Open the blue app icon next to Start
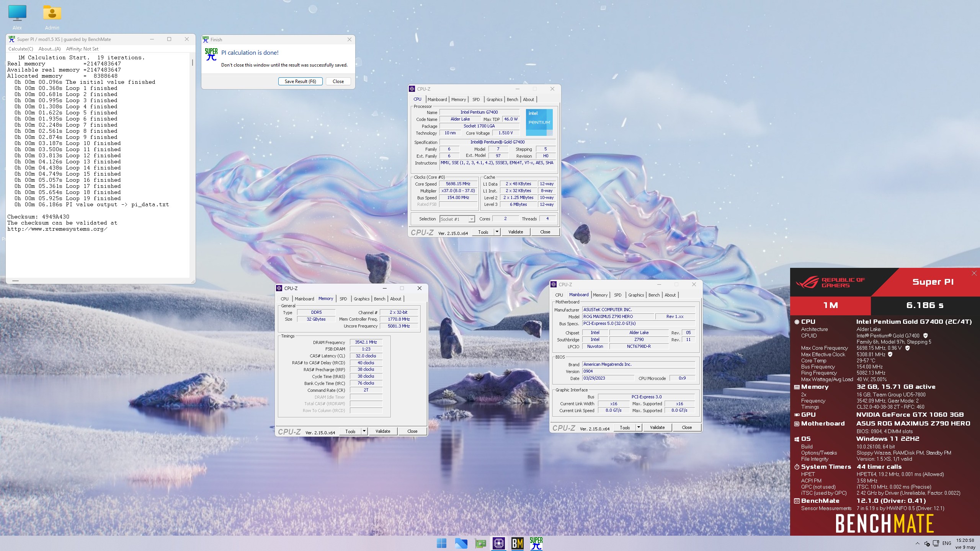980x551 pixels. [x=461, y=543]
